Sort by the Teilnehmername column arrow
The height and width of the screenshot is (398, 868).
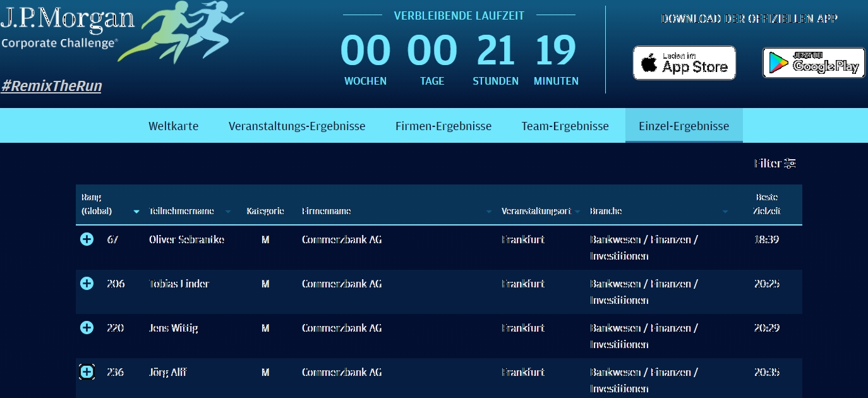click(228, 212)
